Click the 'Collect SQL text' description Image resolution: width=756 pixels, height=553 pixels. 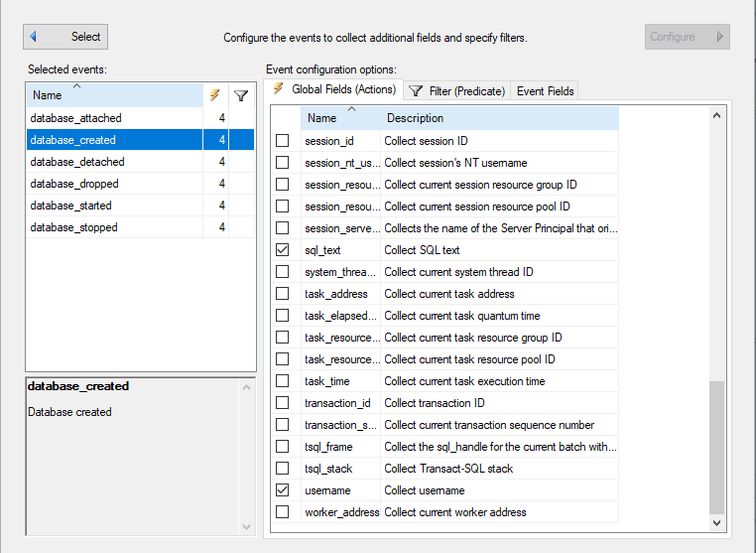click(422, 250)
